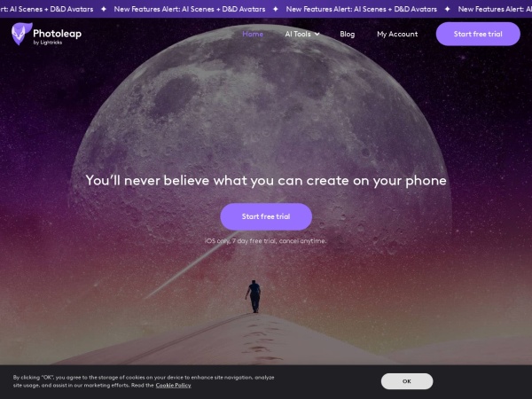Go to the Blog page
Screen dimensions: 532x399
[347, 34]
